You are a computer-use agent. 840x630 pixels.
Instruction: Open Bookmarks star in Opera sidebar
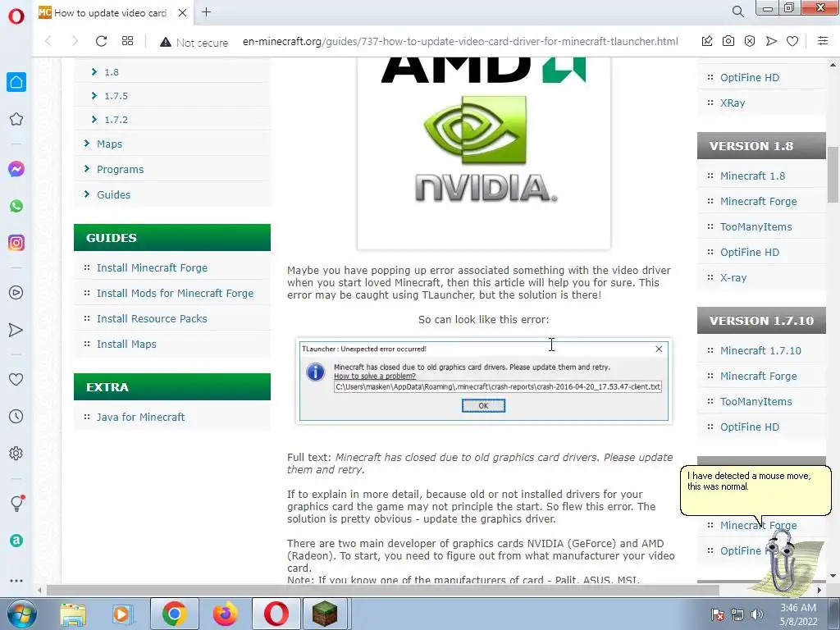(16, 119)
